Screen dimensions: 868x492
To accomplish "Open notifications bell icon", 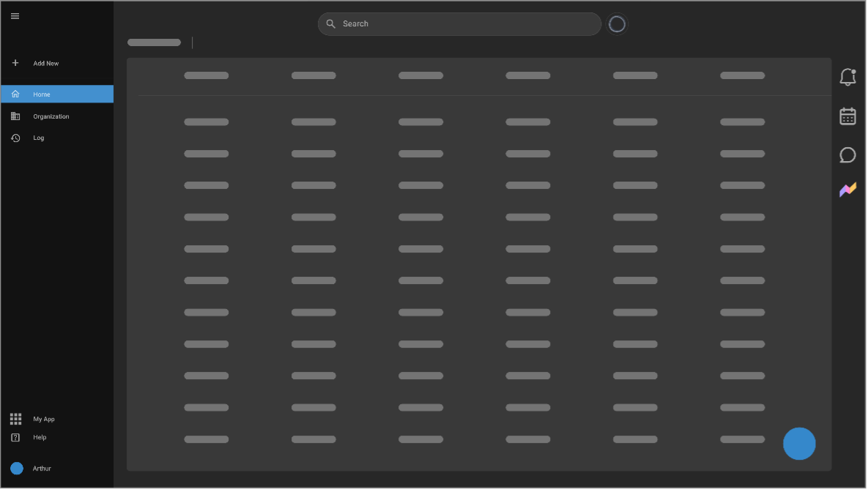I will tap(847, 77).
